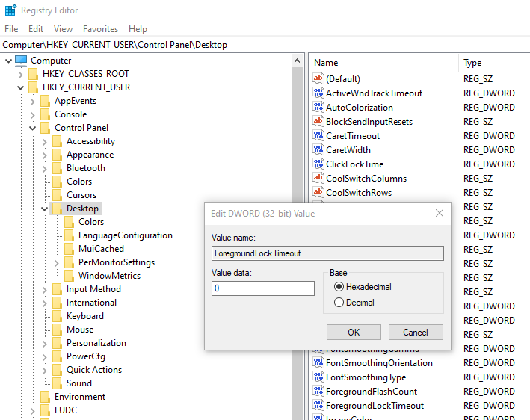Screen dimensions: 530x420
Task: Expand the Input Method key
Action: [45, 290]
